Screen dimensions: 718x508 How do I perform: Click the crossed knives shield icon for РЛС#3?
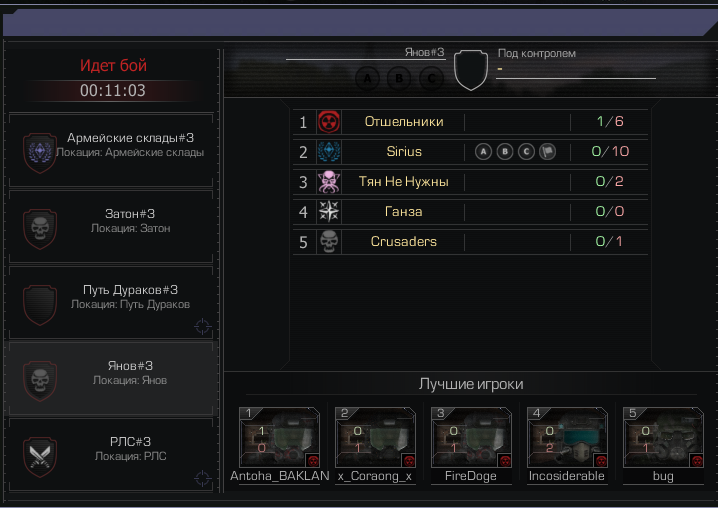[40, 456]
